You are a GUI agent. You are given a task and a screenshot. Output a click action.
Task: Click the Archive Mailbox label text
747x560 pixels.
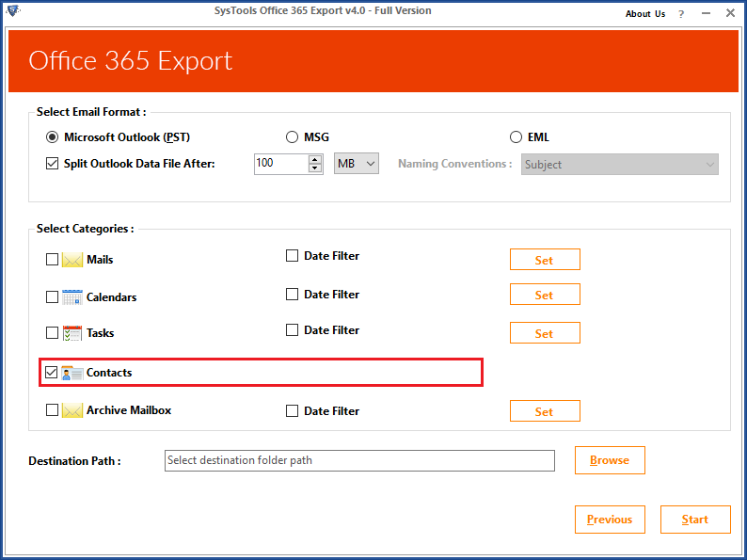(x=129, y=410)
